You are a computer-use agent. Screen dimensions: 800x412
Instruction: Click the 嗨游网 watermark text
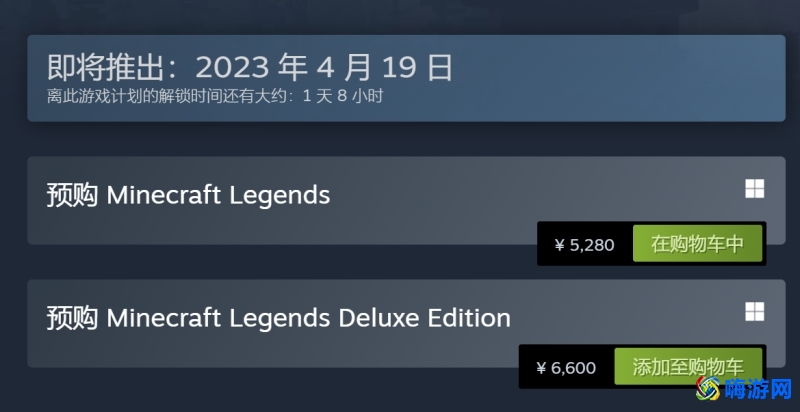click(758, 390)
